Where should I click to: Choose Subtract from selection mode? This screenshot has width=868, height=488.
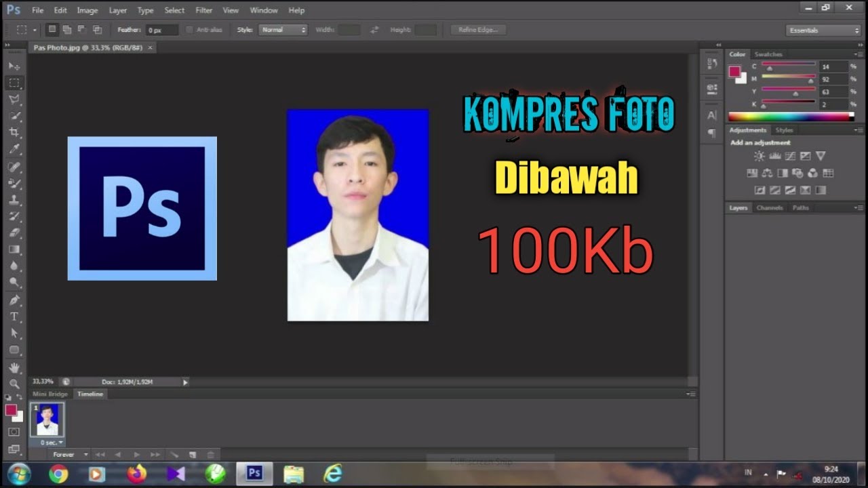pyautogui.click(x=82, y=30)
